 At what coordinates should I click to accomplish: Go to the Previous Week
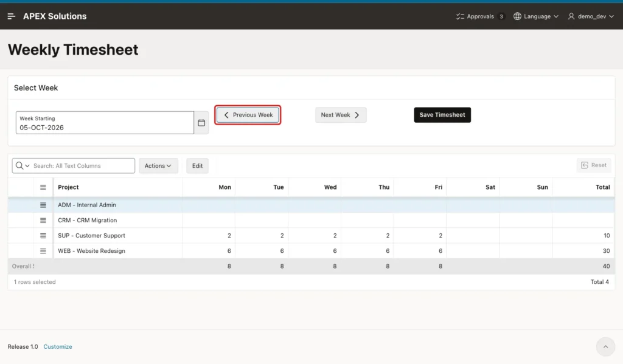[248, 115]
